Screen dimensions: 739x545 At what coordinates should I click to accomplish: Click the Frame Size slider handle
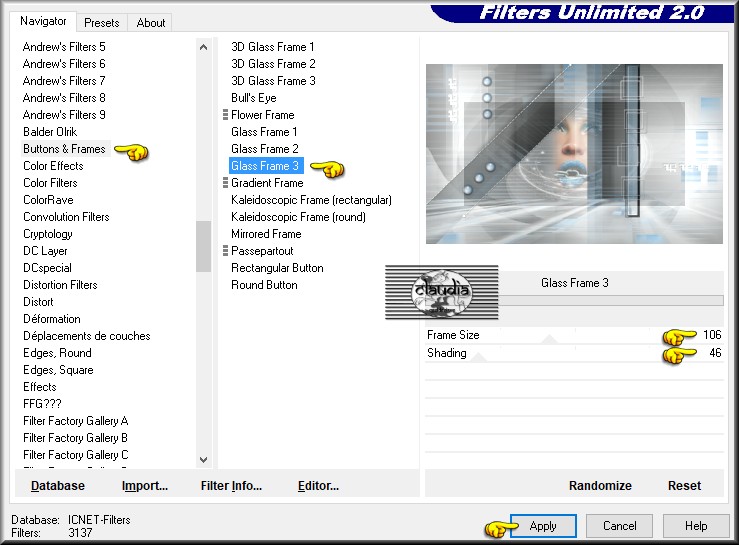click(x=549, y=339)
